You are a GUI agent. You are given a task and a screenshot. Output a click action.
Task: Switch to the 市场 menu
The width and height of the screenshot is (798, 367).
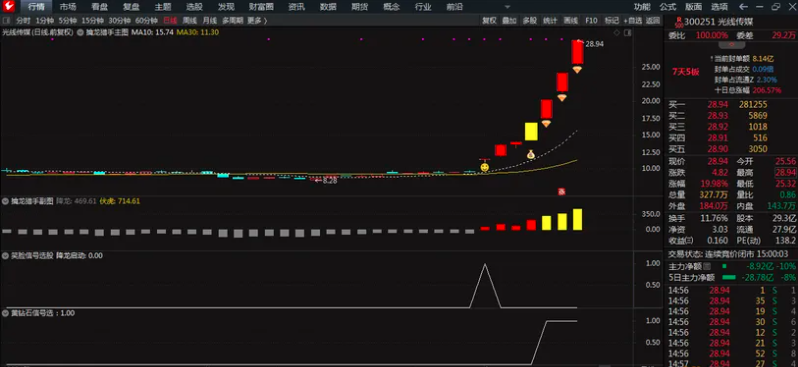pos(68,7)
